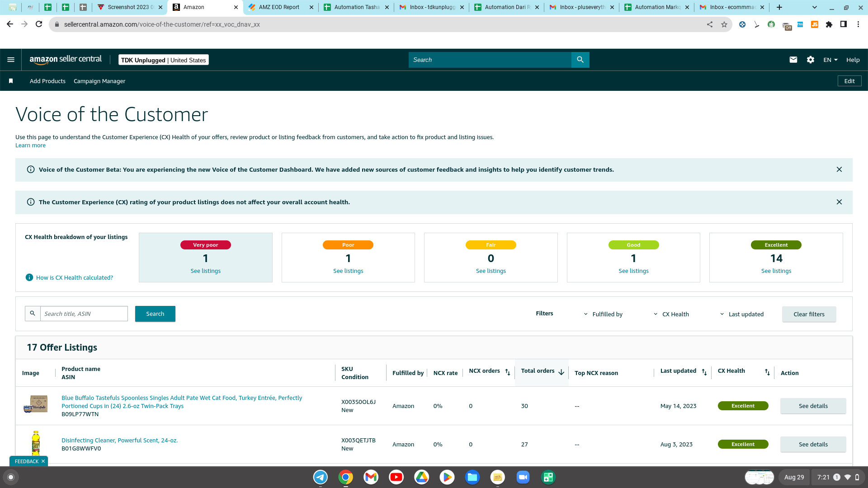This screenshot has width=868, height=488.
Task: Switch to the Automation Tasha tab
Action: (x=357, y=7)
